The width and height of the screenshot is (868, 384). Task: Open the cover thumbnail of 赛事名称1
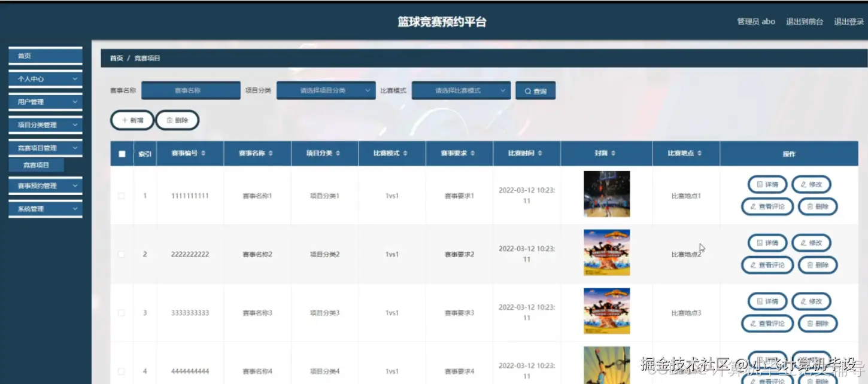click(x=606, y=194)
